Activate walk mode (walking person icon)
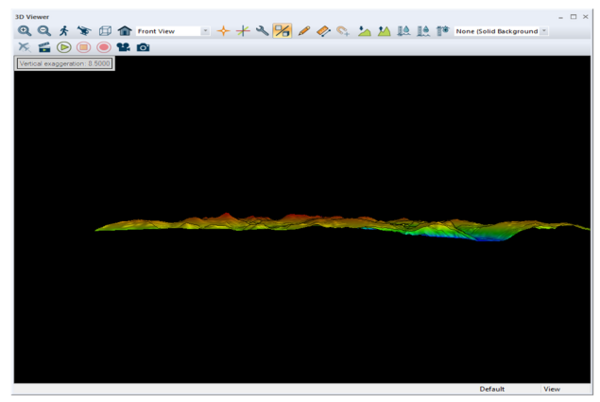Image resolution: width=600 pixels, height=402 pixels. [64, 31]
